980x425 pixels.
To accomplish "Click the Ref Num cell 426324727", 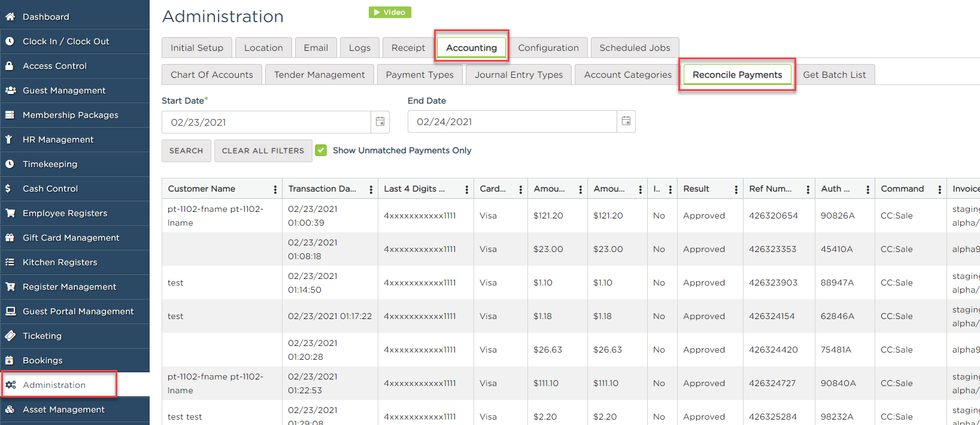I will click(x=772, y=383).
